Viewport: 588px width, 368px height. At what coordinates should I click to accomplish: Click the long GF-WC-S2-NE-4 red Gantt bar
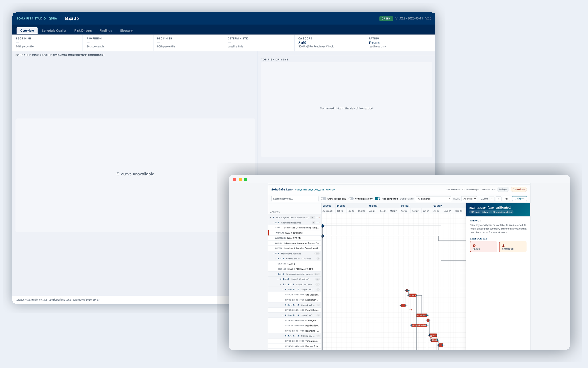tap(419, 325)
